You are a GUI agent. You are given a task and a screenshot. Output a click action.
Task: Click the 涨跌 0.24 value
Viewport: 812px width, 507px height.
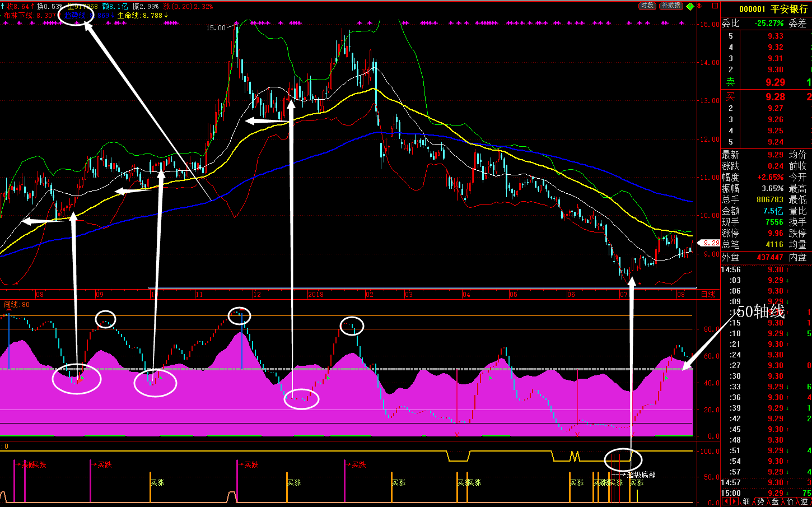pos(776,166)
